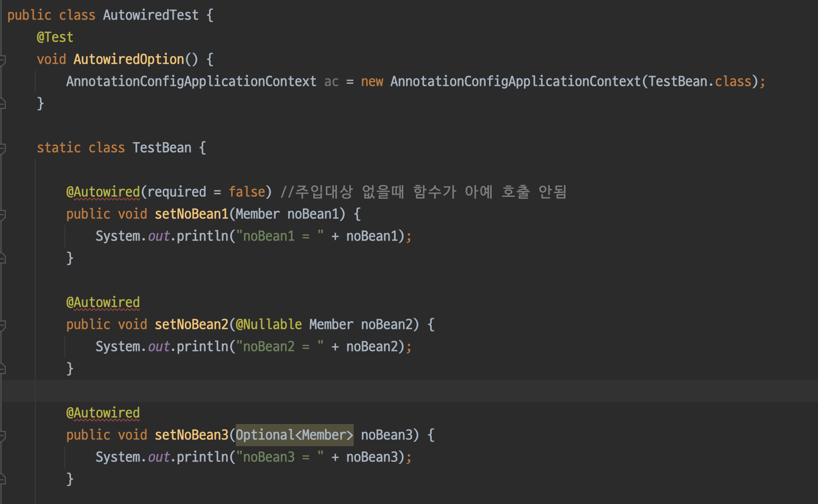The height and width of the screenshot is (504, 818).
Task: Collapse the setNoBean1 method fold marker
Action: click(x=2, y=214)
